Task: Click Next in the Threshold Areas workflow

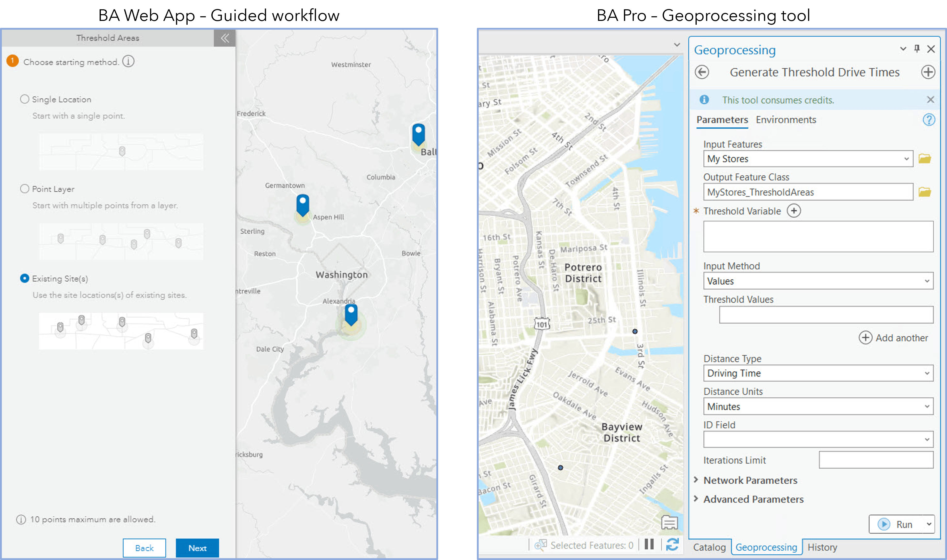Action: pos(197,548)
